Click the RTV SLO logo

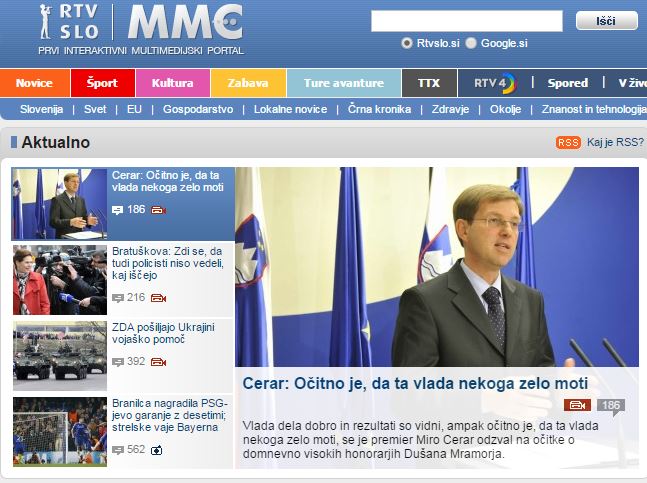69,22
